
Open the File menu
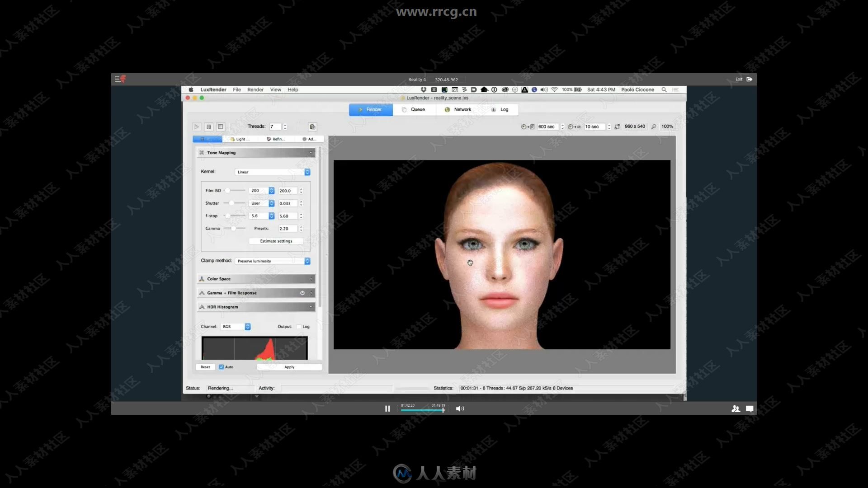point(237,89)
